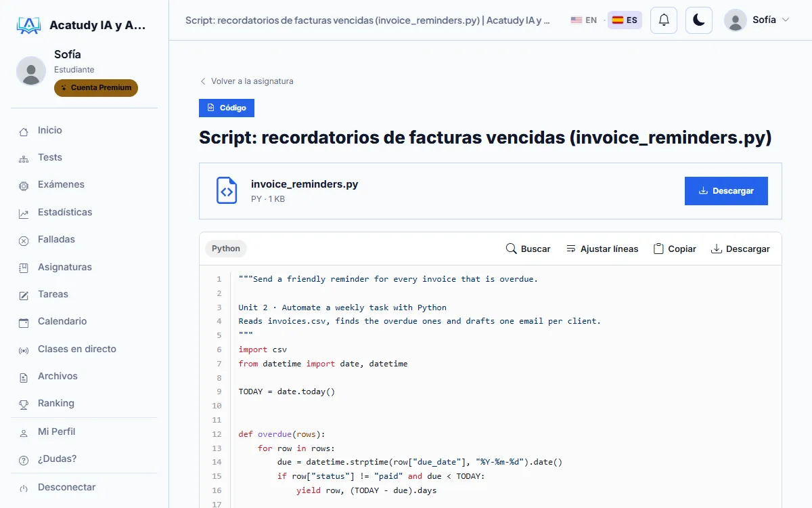Viewport: 812px width, 508px height.
Task: Toggle Ajustar líneas line wrapping
Action: click(602, 249)
